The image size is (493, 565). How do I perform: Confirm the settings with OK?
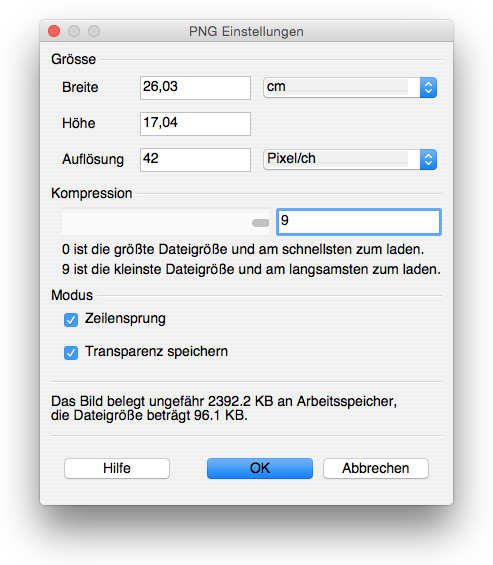[260, 468]
